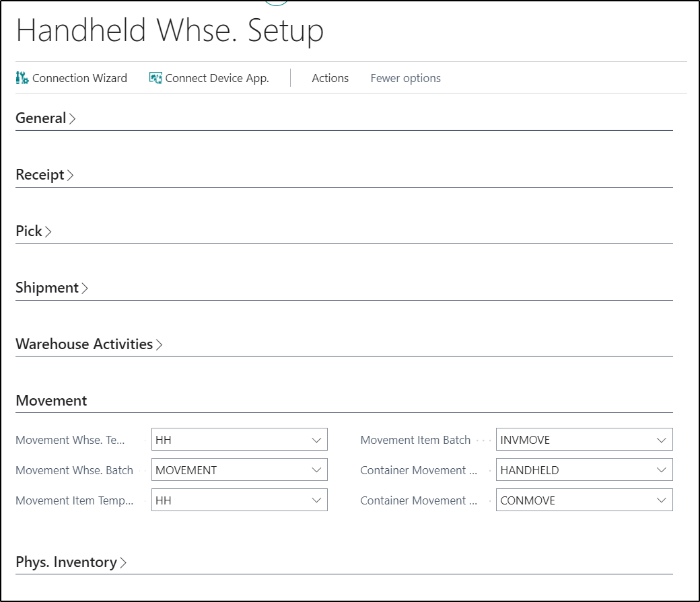Open the Movement Whse. Template dropdown arrow
The height and width of the screenshot is (602, 700).
(x=316, y=440)
